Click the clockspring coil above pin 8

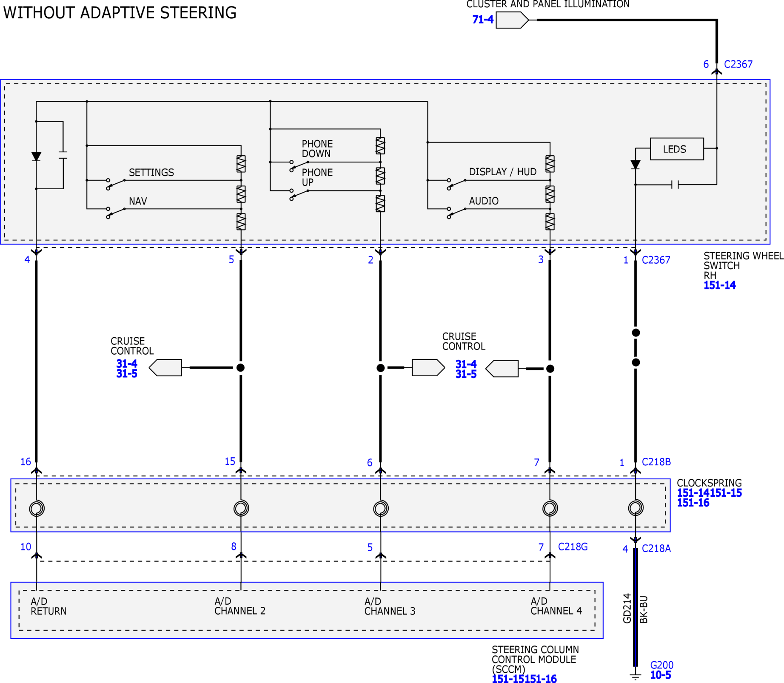pos(241,508)
